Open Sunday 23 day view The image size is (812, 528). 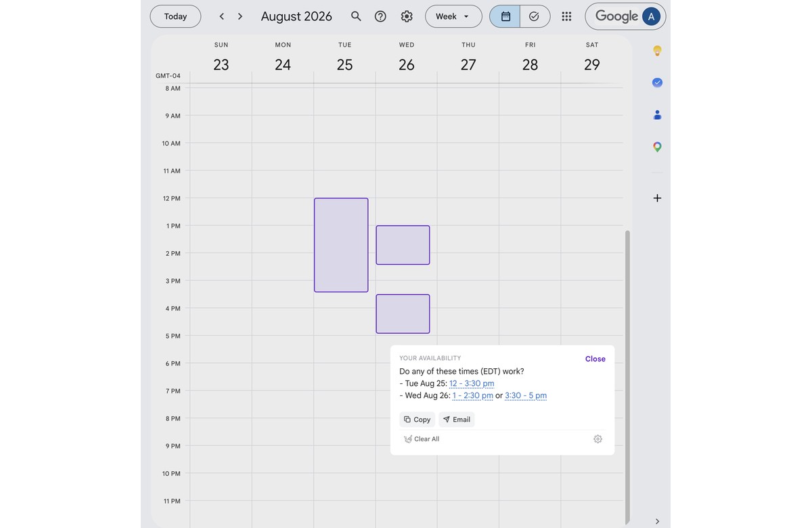221,65
